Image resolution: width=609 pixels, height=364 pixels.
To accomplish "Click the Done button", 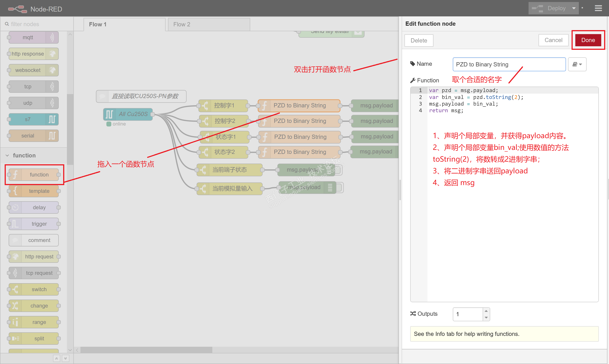I will click(588, 40).
